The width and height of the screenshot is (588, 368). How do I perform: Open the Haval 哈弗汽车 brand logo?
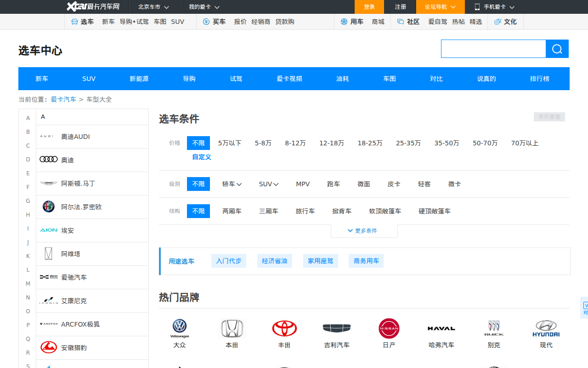pos(441,328)
